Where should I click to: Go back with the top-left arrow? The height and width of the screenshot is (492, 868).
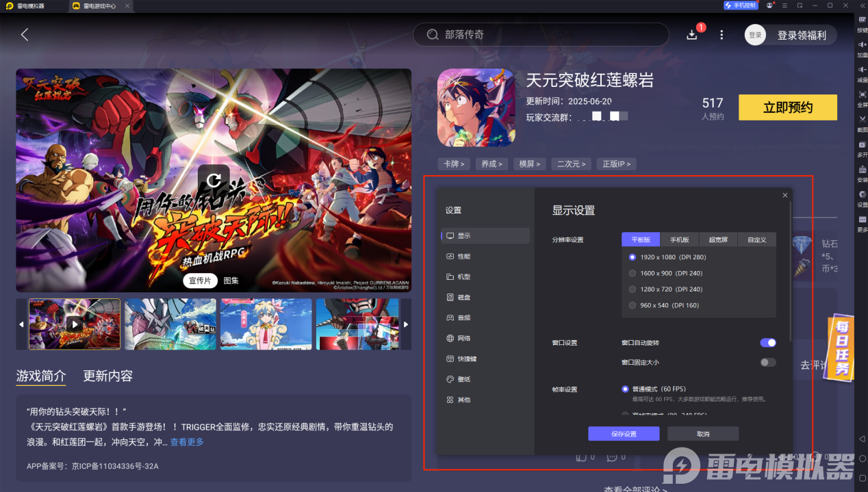[x=25, y=35]
